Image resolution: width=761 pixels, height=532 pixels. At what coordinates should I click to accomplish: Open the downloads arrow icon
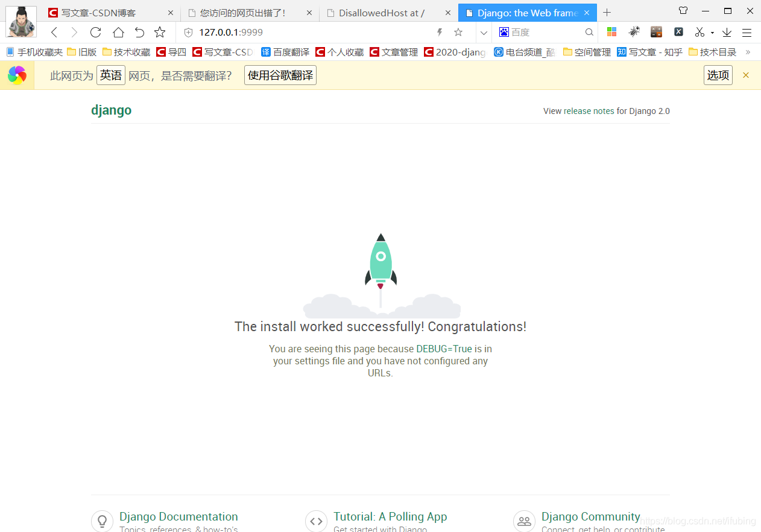pos(727,33)
